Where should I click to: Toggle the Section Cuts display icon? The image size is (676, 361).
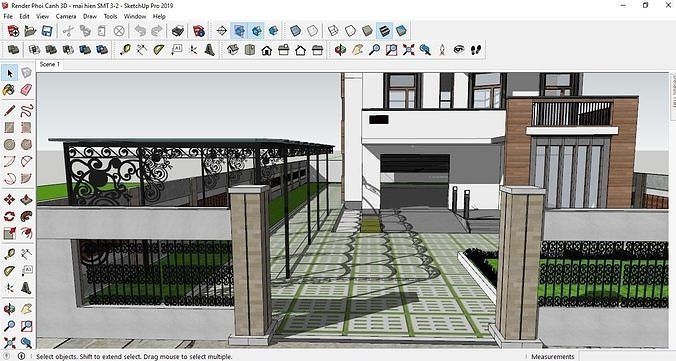pos(257,31)
